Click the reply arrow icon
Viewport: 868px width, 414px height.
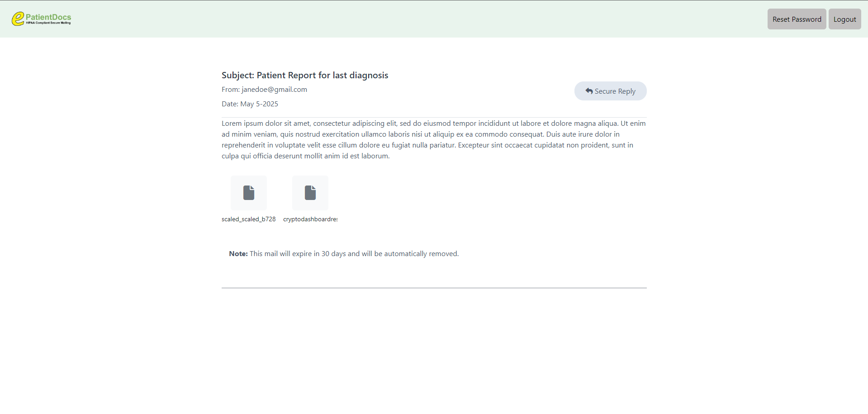[589, 91]
